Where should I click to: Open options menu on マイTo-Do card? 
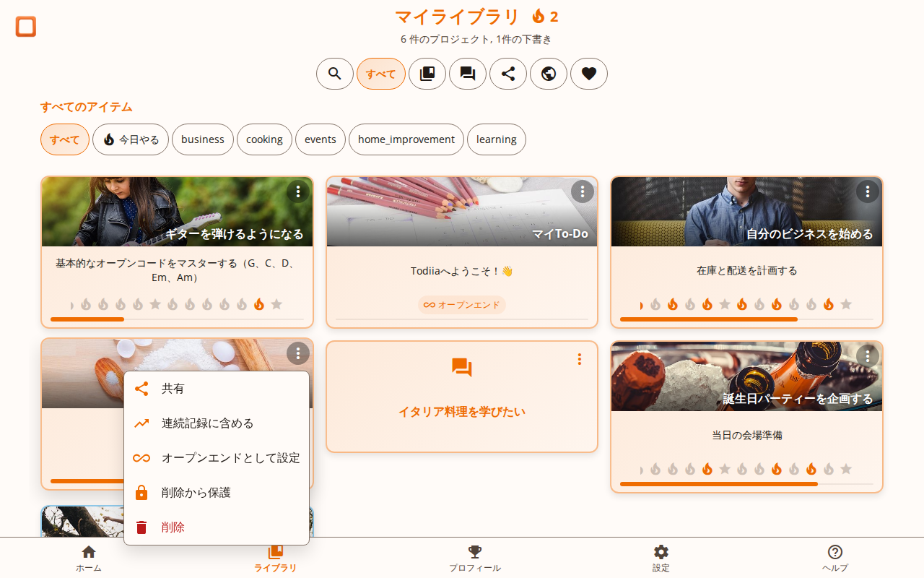pyautogui.click(x=583, y=191)
